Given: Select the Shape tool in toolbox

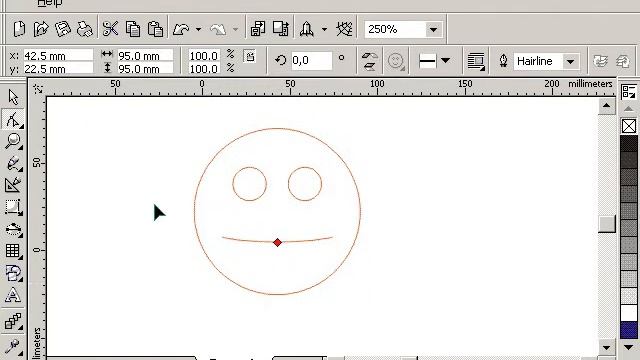Looking at the screenshot, I should pos(13,119).
